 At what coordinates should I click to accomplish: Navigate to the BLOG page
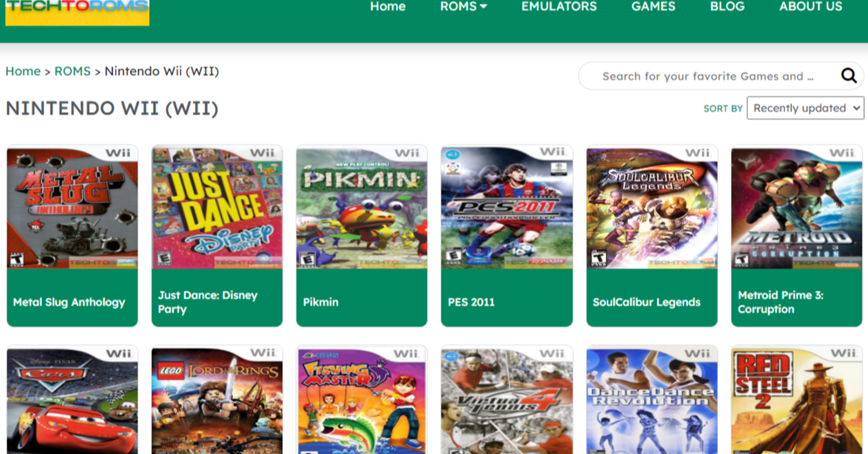pos(728,7)
